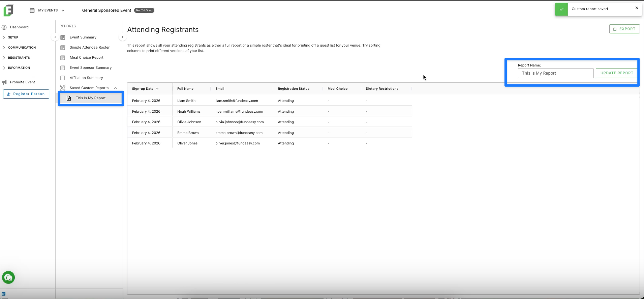The width and height of the screenshot is (644, 299).
Task: Click the Update Report button
Action: pos(617,73)
